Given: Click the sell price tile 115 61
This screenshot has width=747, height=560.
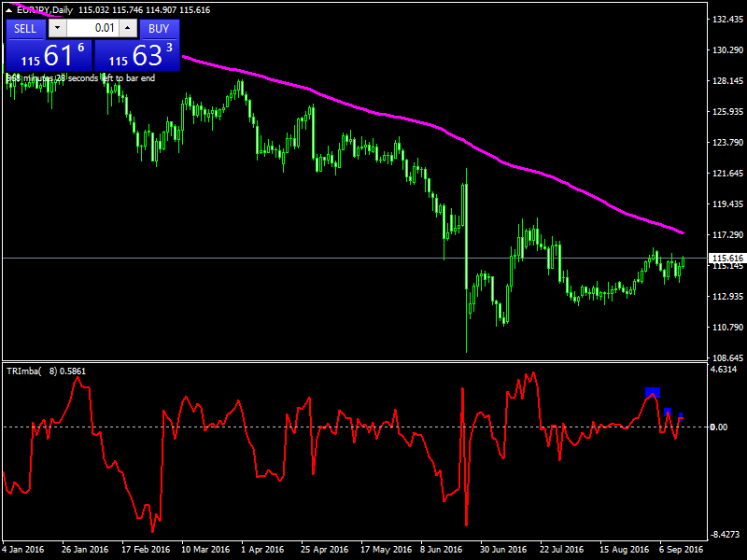Looking at the screenshot, I should [49, 55].
